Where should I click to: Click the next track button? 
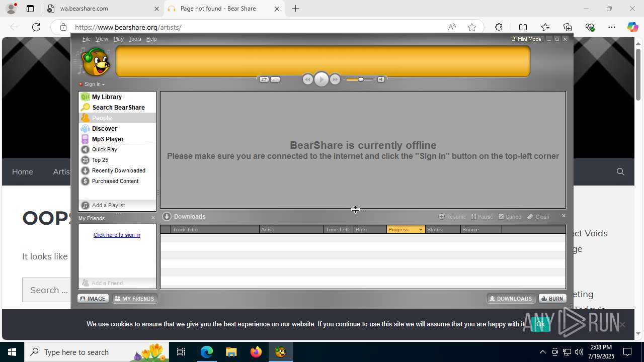(335, 79)
